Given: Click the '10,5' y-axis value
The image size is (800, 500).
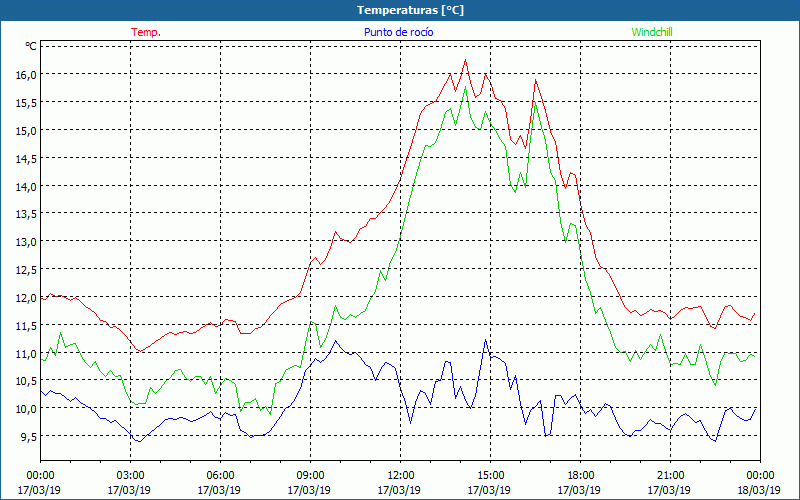Looking at the screenshot, I should [26, 381].
